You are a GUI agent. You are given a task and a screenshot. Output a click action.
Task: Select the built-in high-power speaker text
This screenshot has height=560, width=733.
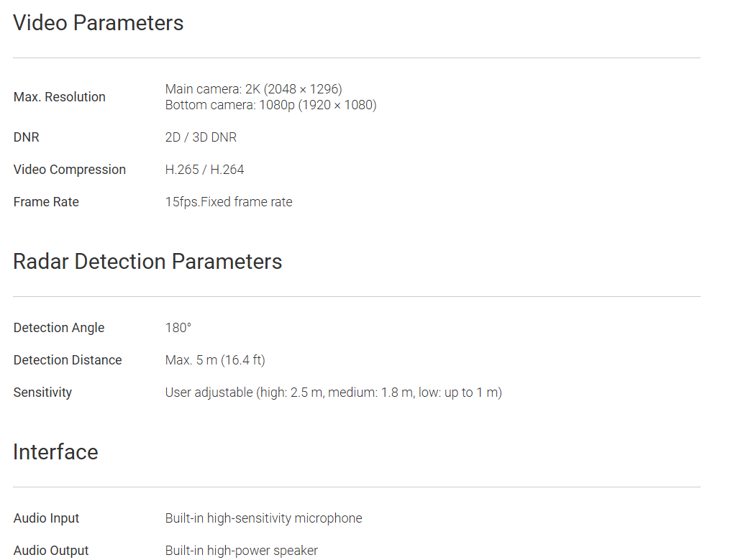coord(241,551)
